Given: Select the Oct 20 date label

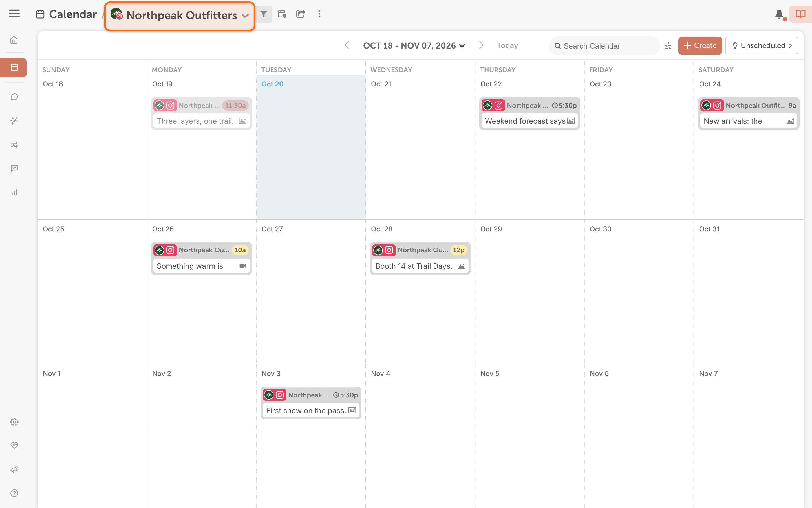Looking at the screenshot, I should click(x=272, y=84).
